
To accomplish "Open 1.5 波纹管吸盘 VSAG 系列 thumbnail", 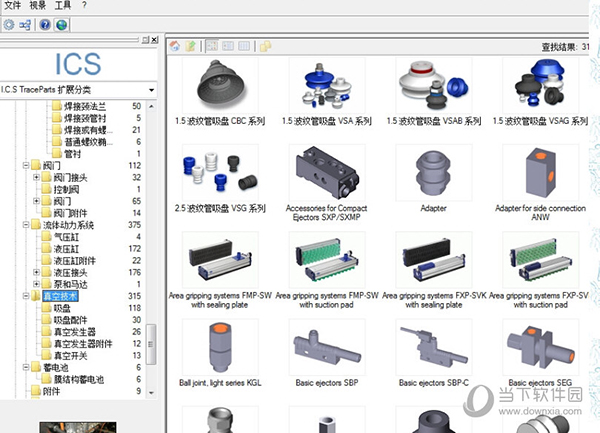I will [540, 85].
